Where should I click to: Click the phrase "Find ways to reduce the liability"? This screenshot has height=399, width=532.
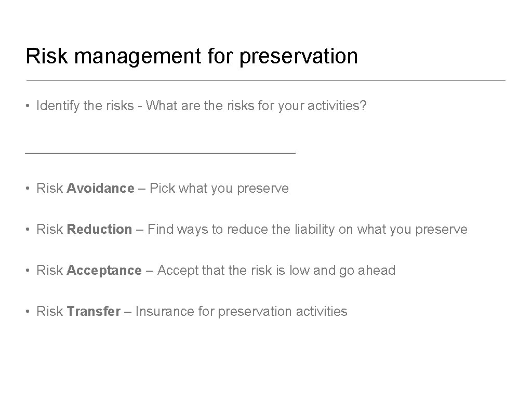pos(242,229)
